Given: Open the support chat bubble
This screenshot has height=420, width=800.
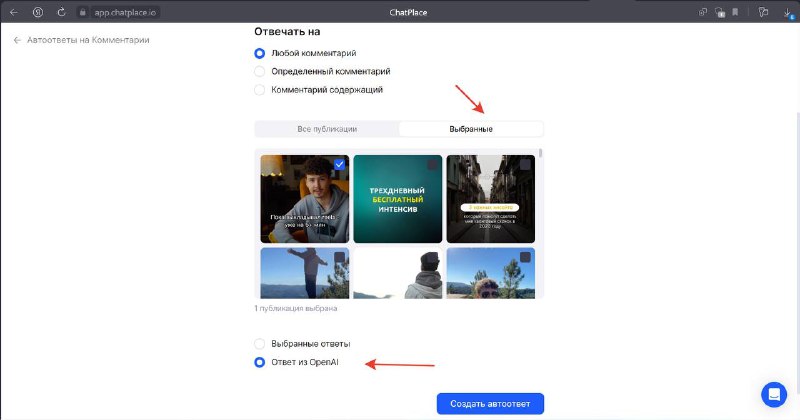Looking at the screenshot, I should tap(774, 394).
